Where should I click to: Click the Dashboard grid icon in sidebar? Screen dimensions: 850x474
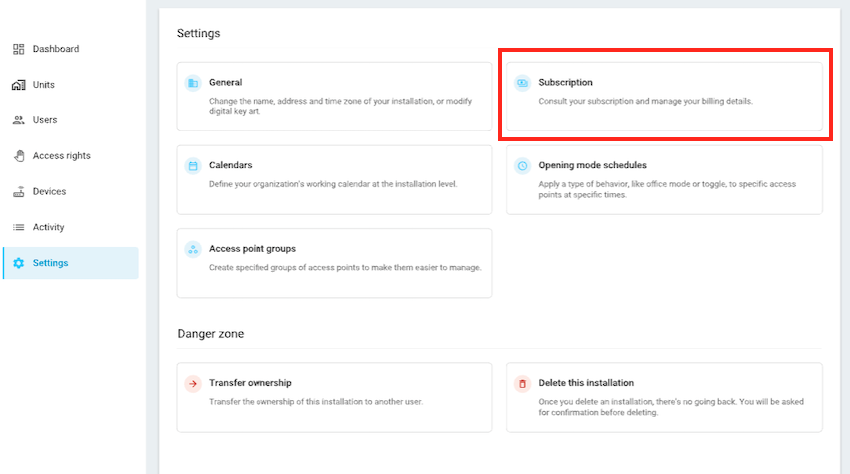tap(18, 49)
